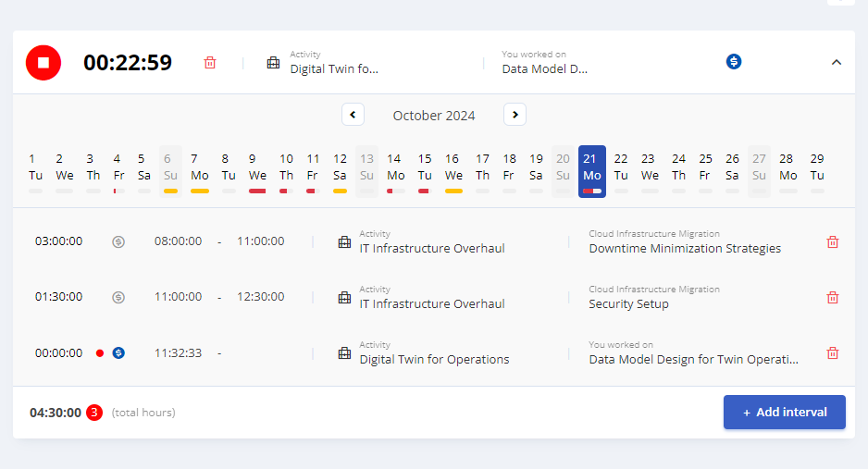Toggle billable on Downtime Minimization Strategies entry
Viewport: 868px width, 469px height.
(118, 241)
